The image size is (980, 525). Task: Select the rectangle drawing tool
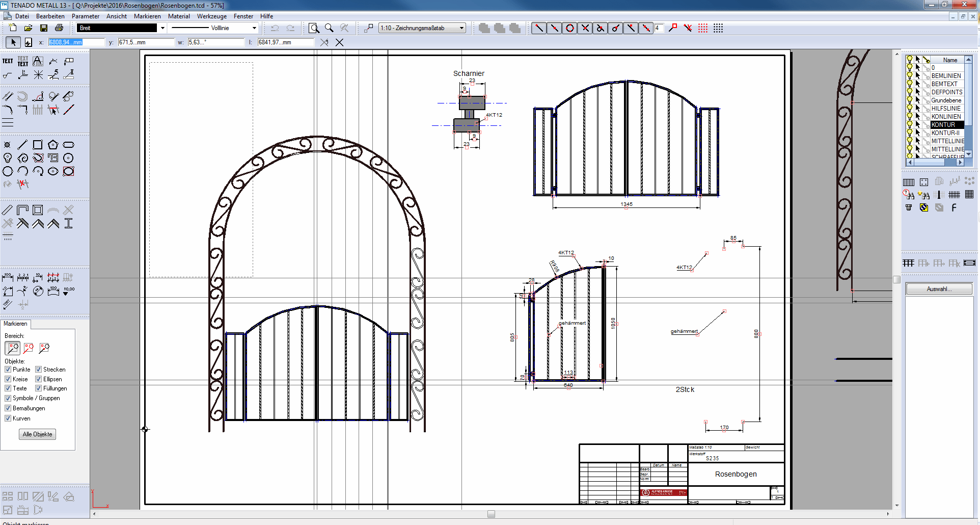38,145
